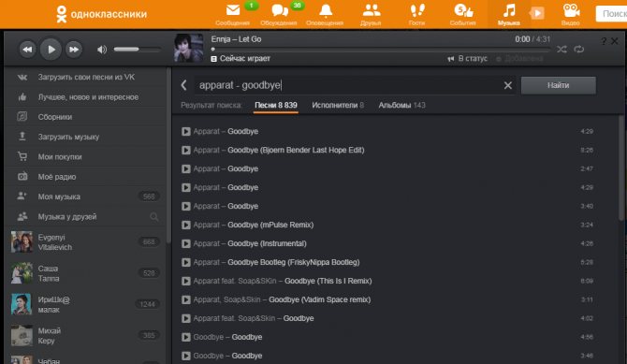
Task: Switch to the Альбомы tab
Action: pos(401,105)
